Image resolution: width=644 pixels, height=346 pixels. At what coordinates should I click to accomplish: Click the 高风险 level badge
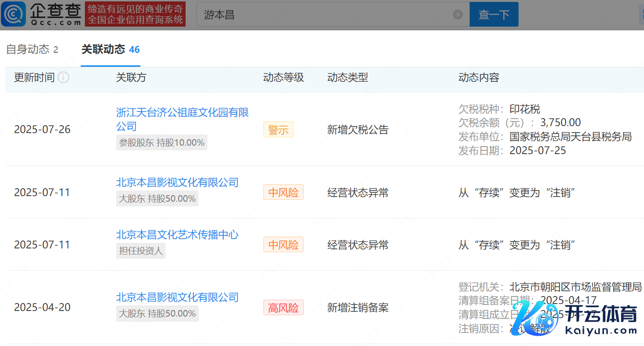coord(283,308)
